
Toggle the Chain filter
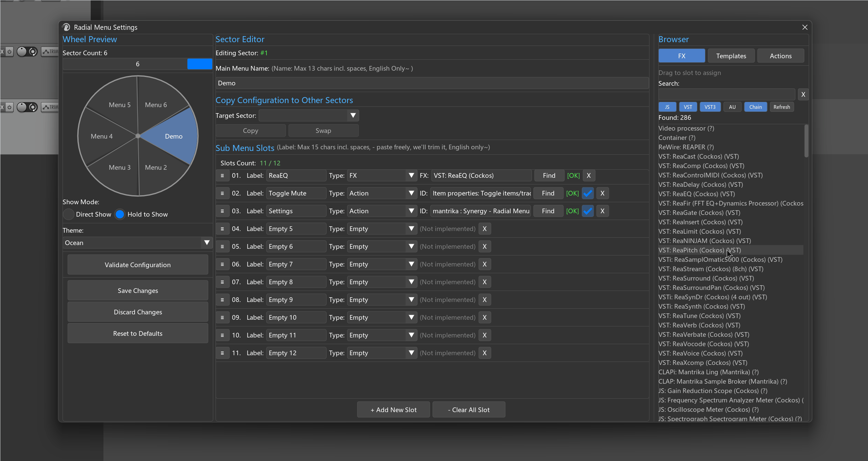pyautogui.click(x=756, y=107)
